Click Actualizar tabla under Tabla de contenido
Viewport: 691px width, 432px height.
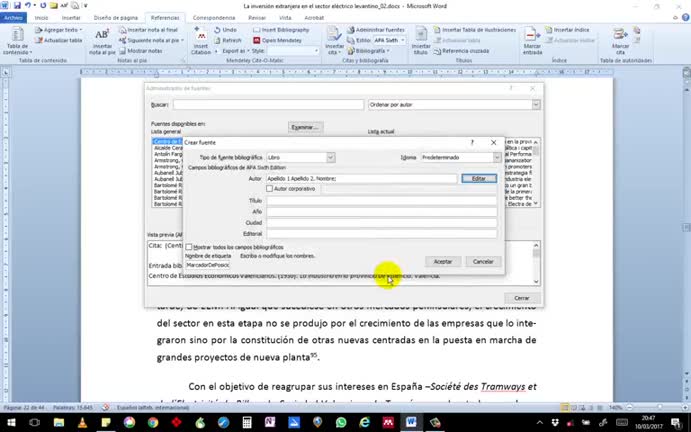(x=59, y=40)
